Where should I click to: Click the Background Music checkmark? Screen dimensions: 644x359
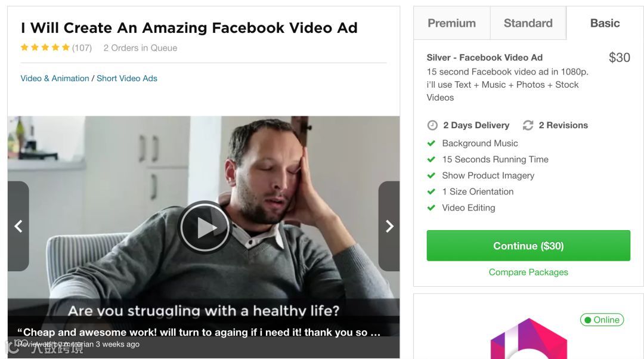click(x=431, y=143)
